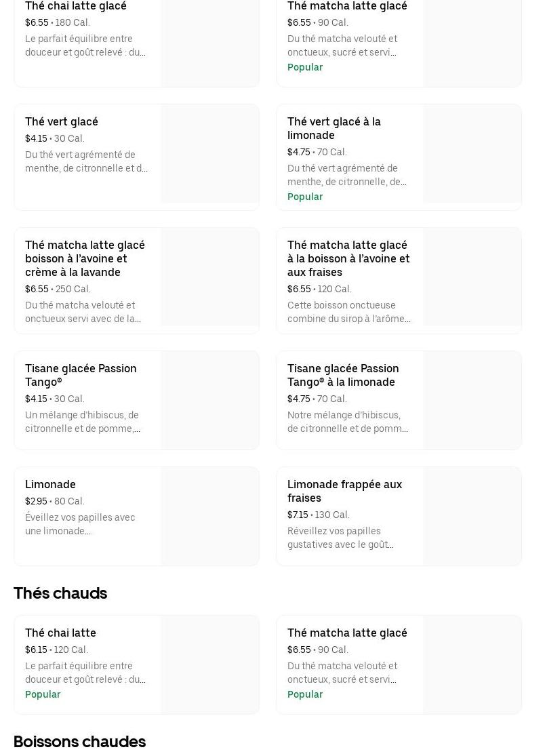Open the Thé chai latte hot tea
The width and height of the screenshot is (545, 756).
60,633
